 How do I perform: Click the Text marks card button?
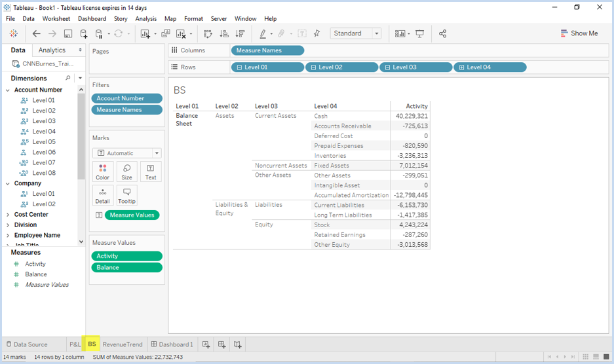click(151, 172)
